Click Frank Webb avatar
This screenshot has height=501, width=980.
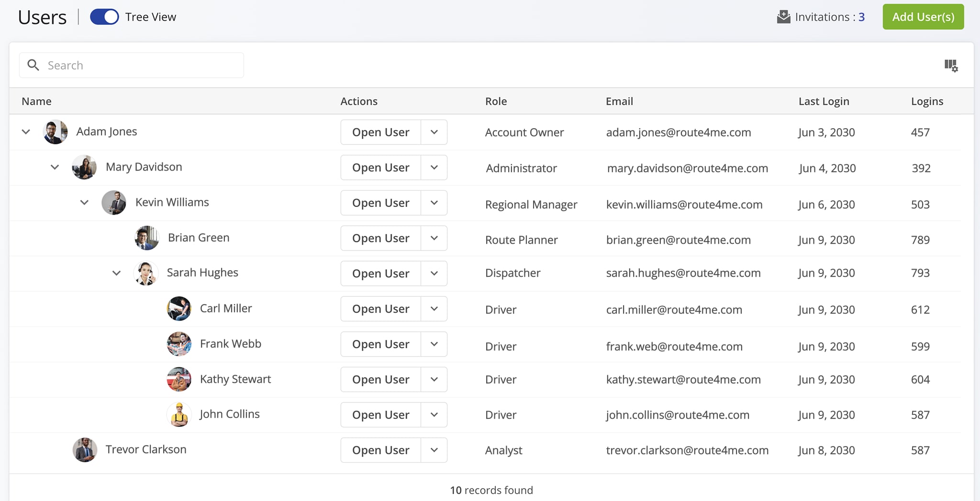(179, 344)
